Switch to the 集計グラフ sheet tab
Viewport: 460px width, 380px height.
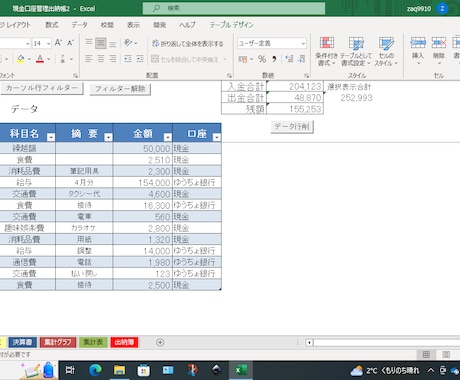[x=58, y=342]
